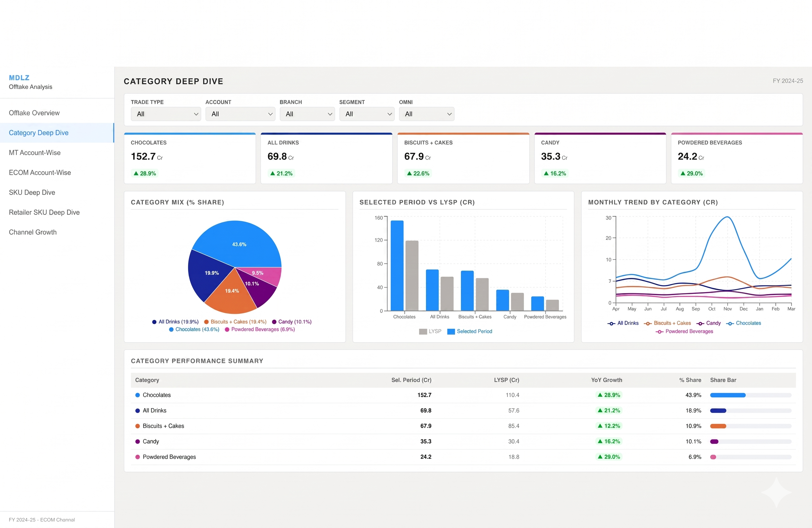
Task: Navigate to Retailer SKU Deep Dive
Action: tap(57, 212)
